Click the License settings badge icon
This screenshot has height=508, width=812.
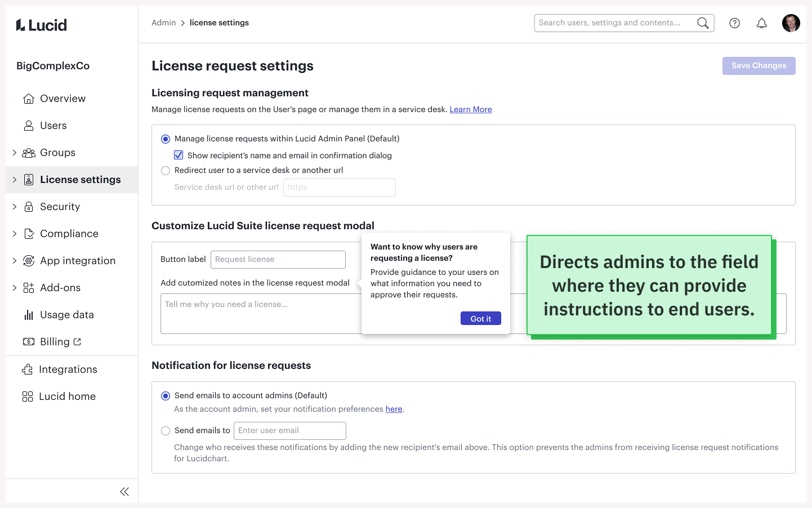[x=29, y=180]
